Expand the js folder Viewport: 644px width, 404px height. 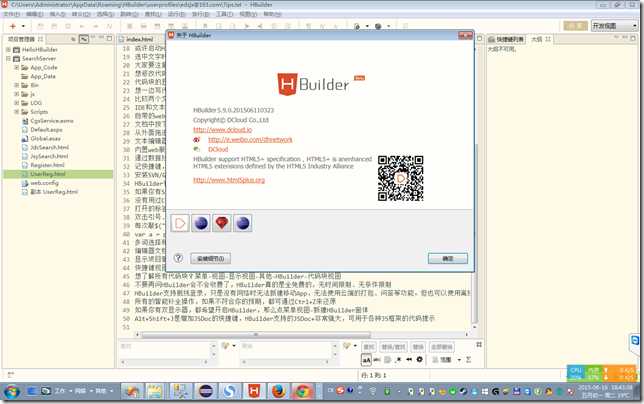point(17,94)
